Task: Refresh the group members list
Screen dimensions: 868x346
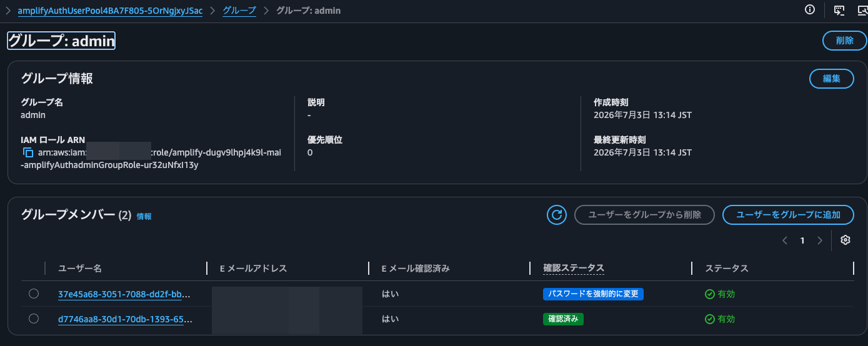Action: point(556,215)
